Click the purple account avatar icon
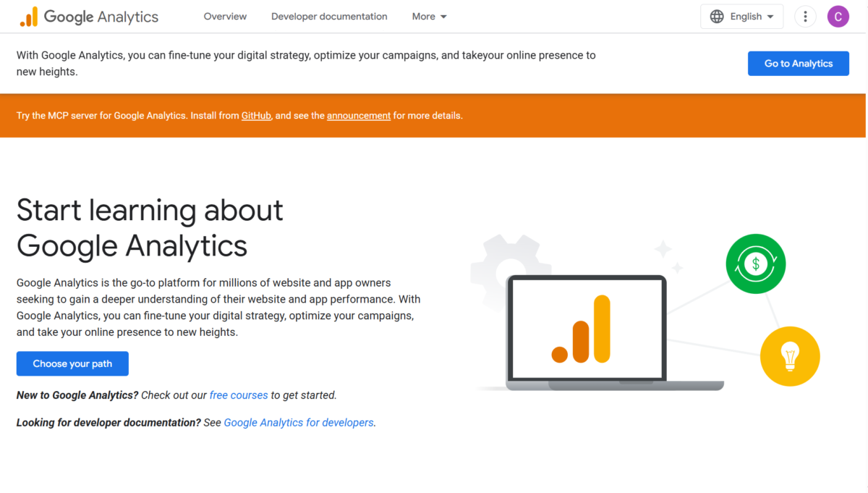 [x=838, y=17]
